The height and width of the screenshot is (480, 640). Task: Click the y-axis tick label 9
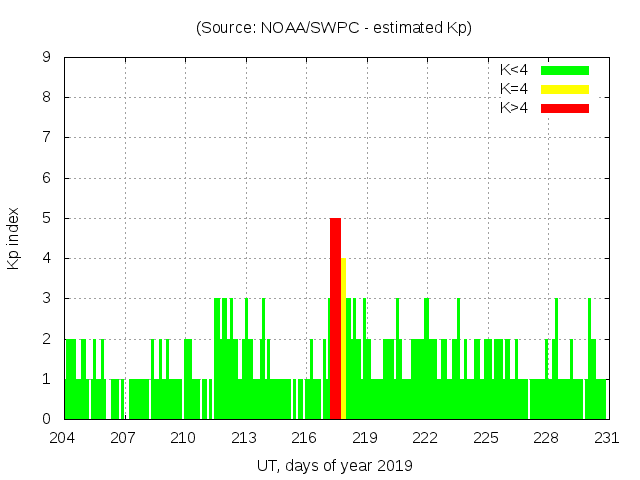pyautogui.click(x=47, y=58)
